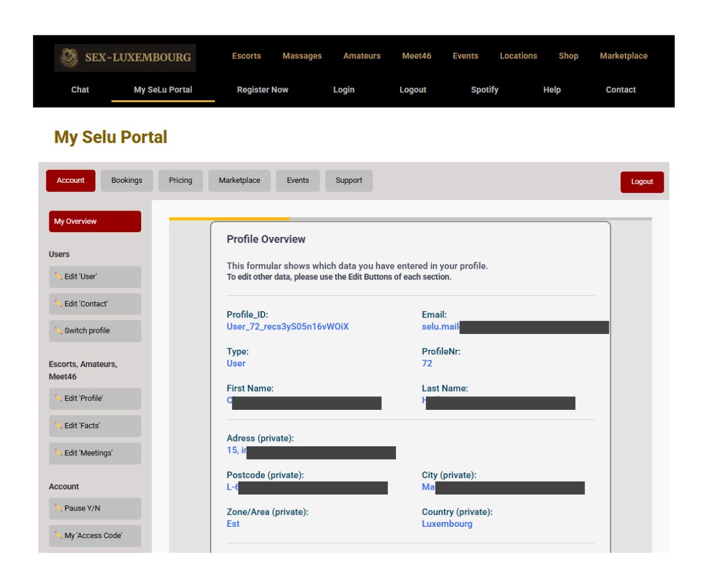Select Register Now in navigation bar
The width and height of the screenshot is (706, 588).
pyautogui.click(x=262, y=90)
